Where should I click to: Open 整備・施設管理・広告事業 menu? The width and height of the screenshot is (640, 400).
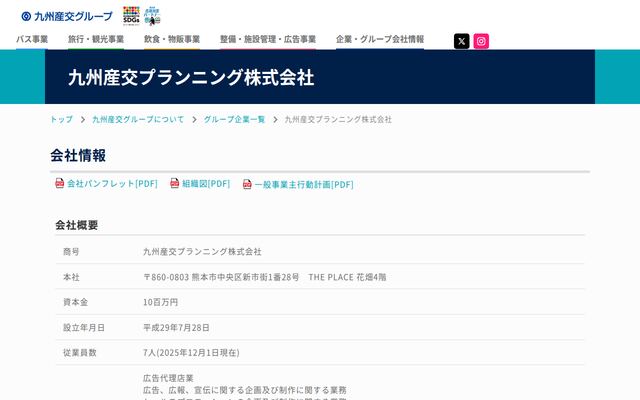click(268, 39)
